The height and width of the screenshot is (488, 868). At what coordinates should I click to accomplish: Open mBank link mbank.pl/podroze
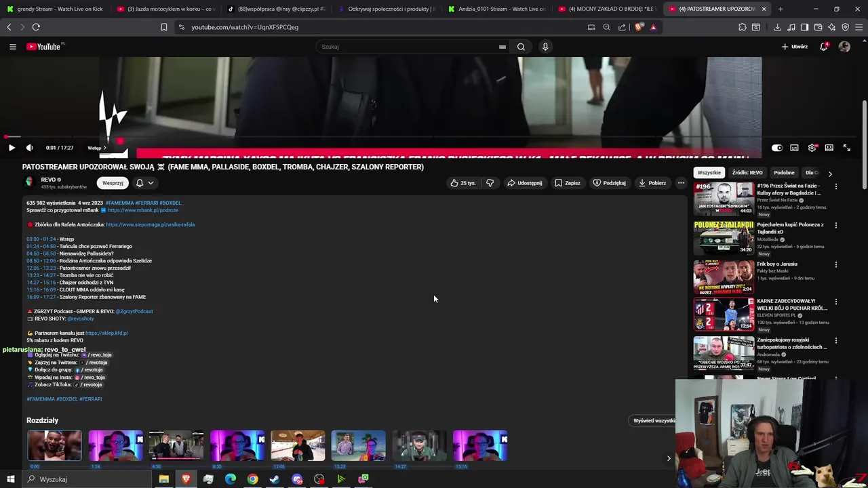point(142,210)
